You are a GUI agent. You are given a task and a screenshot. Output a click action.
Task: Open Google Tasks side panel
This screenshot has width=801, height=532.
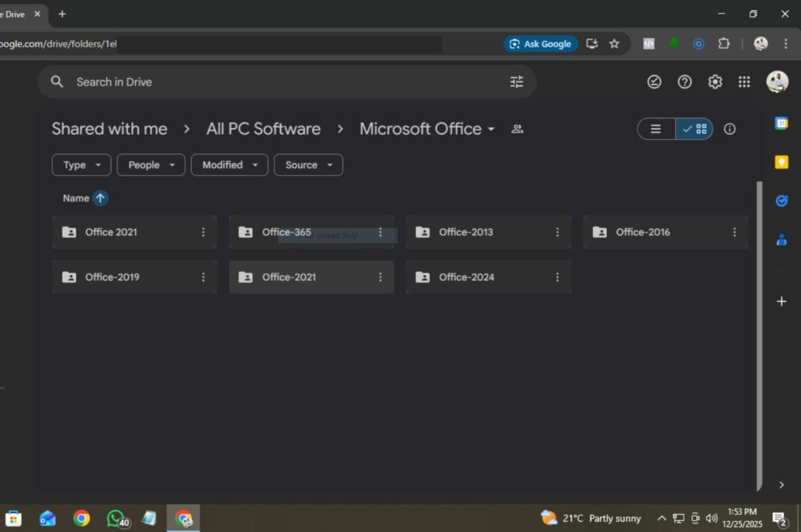click(781, 201)
